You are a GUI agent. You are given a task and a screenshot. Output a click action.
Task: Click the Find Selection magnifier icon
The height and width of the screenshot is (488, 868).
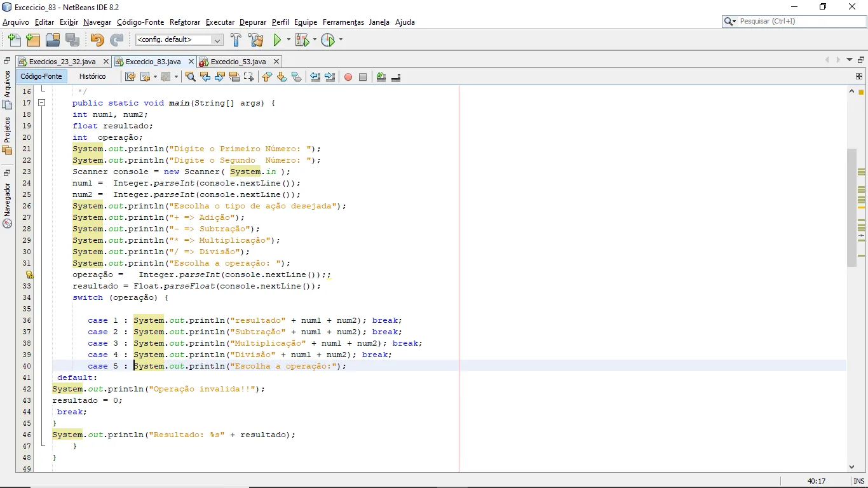coord(190,77)
